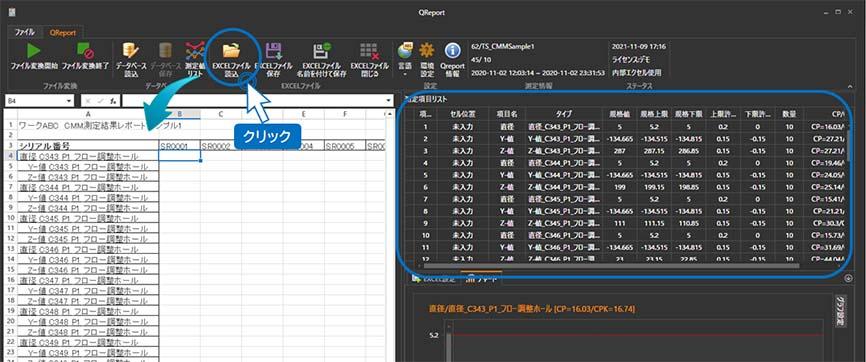Open the cell name box dropdown showing B4
This screenshot has height=362, width=866.
(x=69, y=101)
